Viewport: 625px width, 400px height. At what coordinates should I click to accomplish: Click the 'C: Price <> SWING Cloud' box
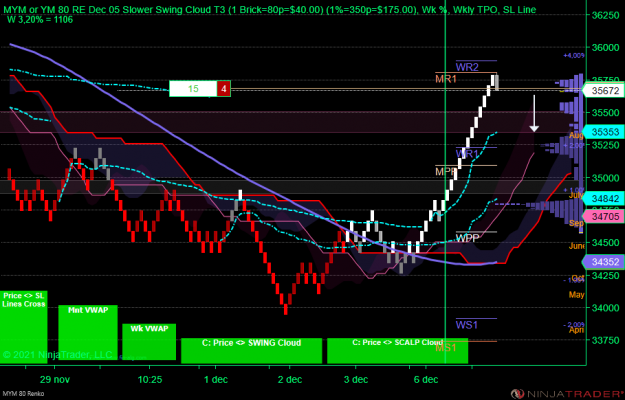pyautogui.click(x=252, y=351)
